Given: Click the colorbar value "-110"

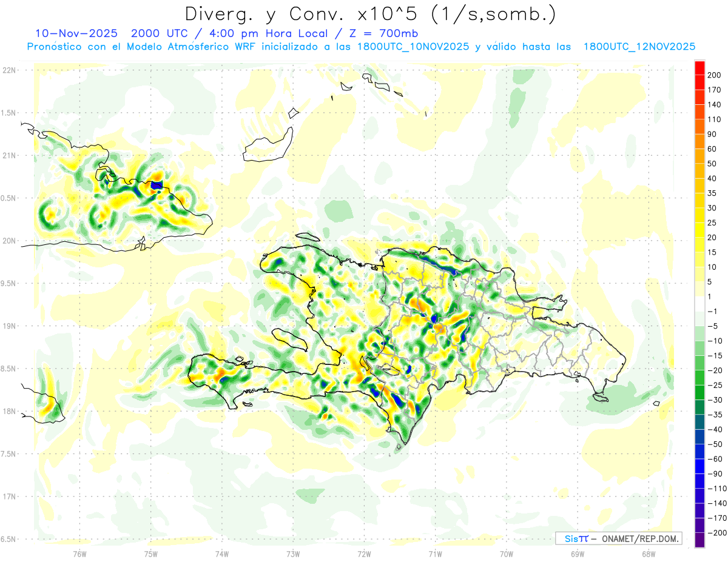Looking at the screenshot, I should [718, 489].
